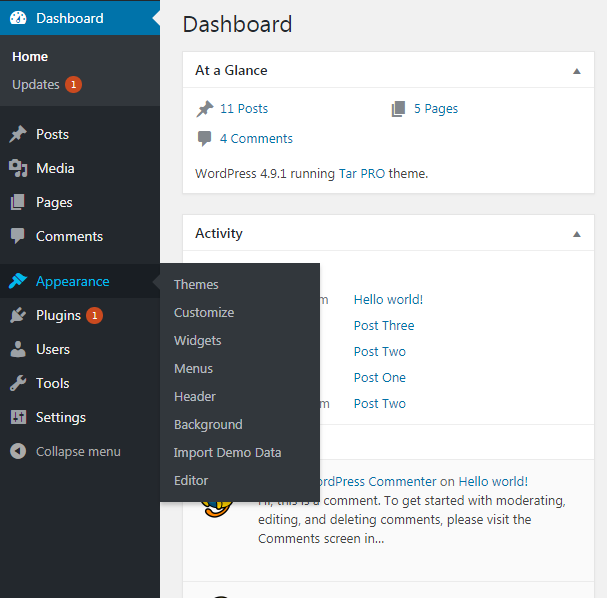
Task: Go to Updates in the sidebar
Action: pos(36,85)
